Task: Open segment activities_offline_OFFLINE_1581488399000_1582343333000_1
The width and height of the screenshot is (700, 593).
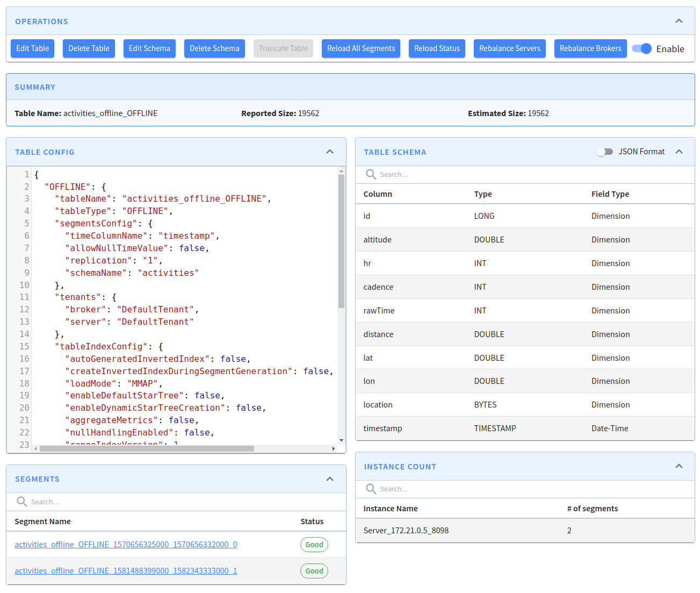Action: coord(126,570)
